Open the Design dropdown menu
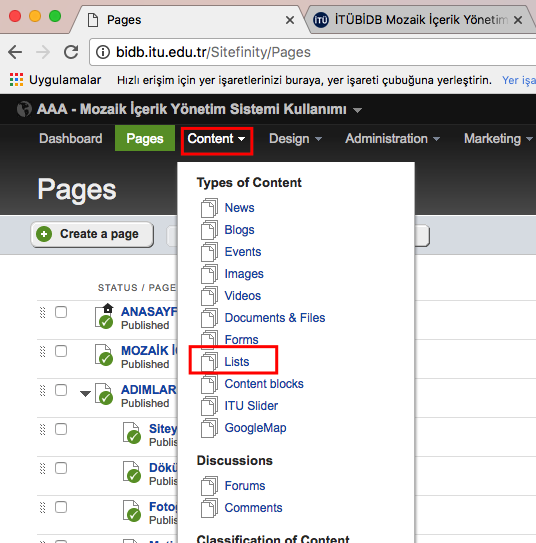Image resolution: width=536 pixels, height=543 pixels. coord(295,139)
